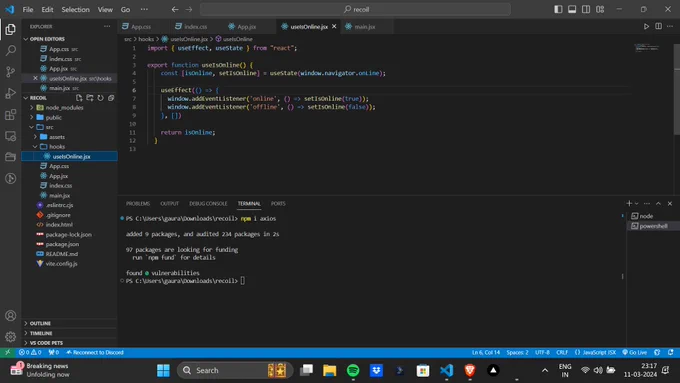Maximize the terminal panel size
The width and height of the screenshot is (680, 383).
tap(658, 203)
